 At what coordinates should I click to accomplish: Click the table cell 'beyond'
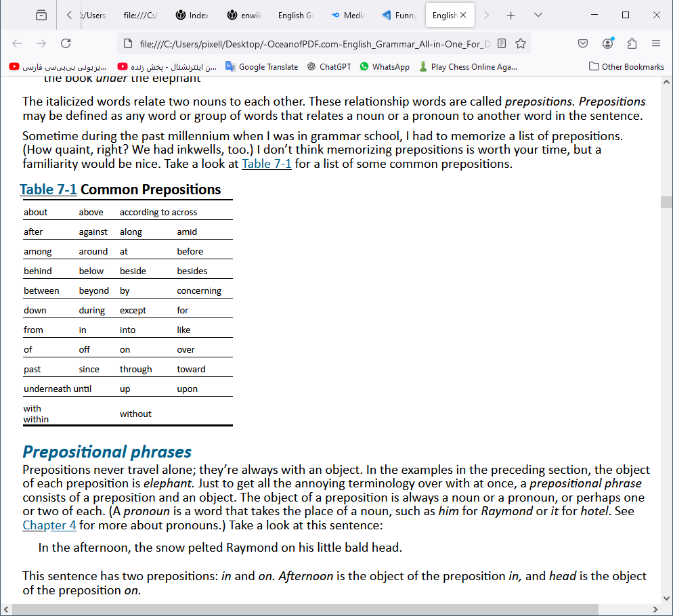point(93,290)
